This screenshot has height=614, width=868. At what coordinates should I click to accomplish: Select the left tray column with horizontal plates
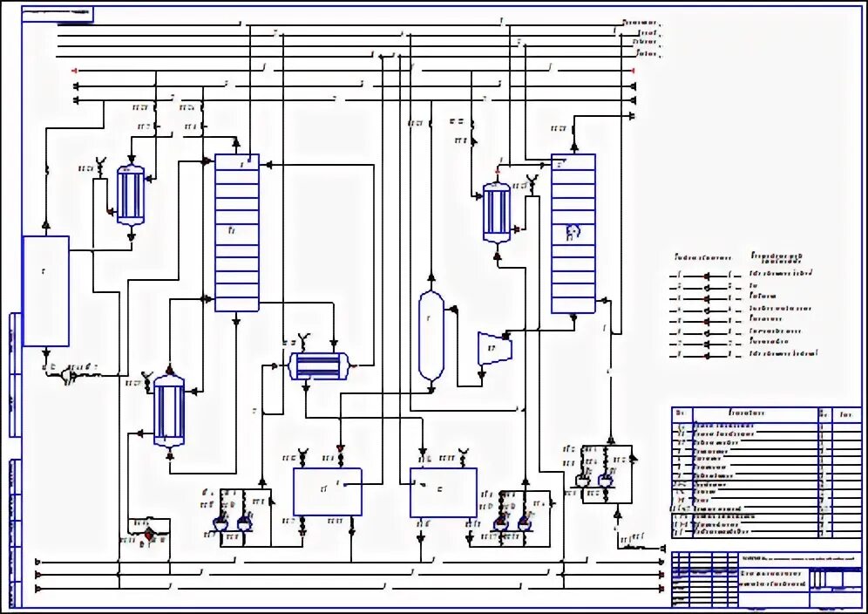[x=237, y=233]
